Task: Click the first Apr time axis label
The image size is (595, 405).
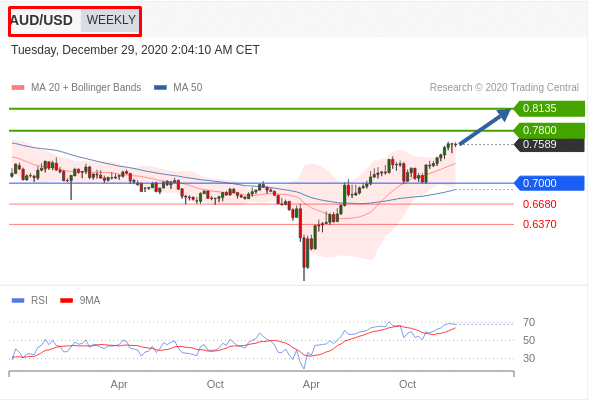Action: pyautogui.click(x=119, y=385)
